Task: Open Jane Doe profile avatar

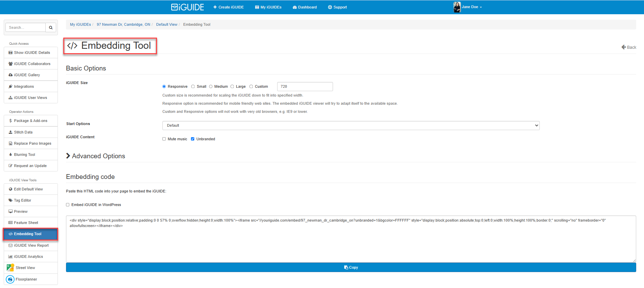Action: (457, 7)
